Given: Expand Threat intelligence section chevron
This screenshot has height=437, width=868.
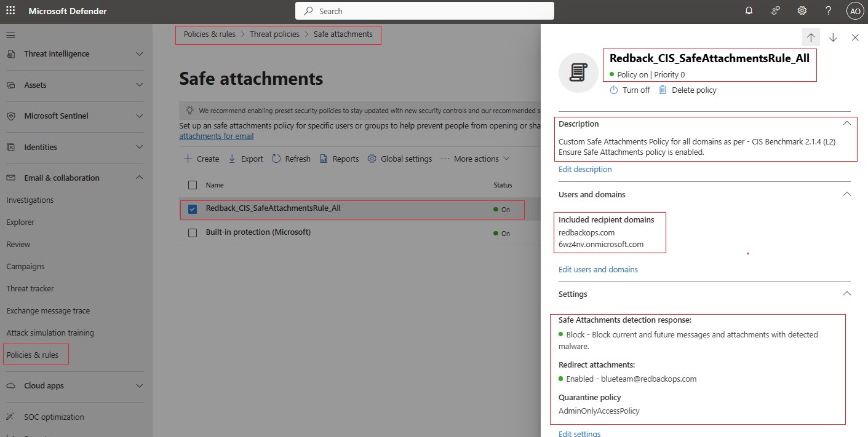Looking at the screenshot, I should (140, 54).
